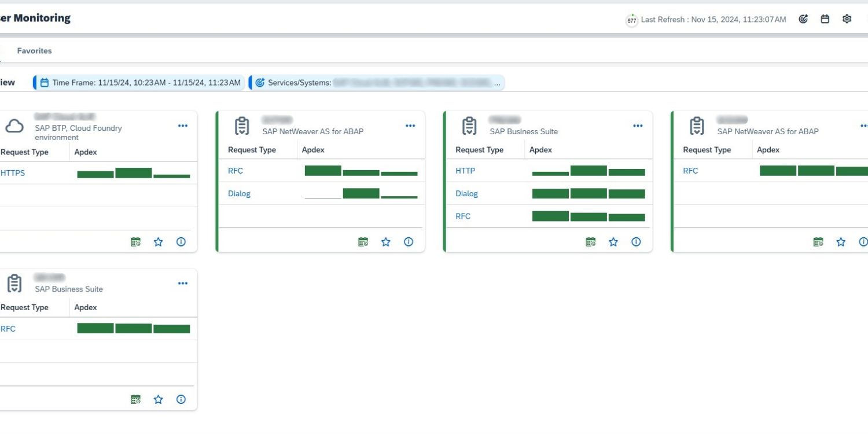This screenshot has width=868, height=434.
Task: Open the HTTPS request type link
Action: pyautogui.click(x=13, y=173)
